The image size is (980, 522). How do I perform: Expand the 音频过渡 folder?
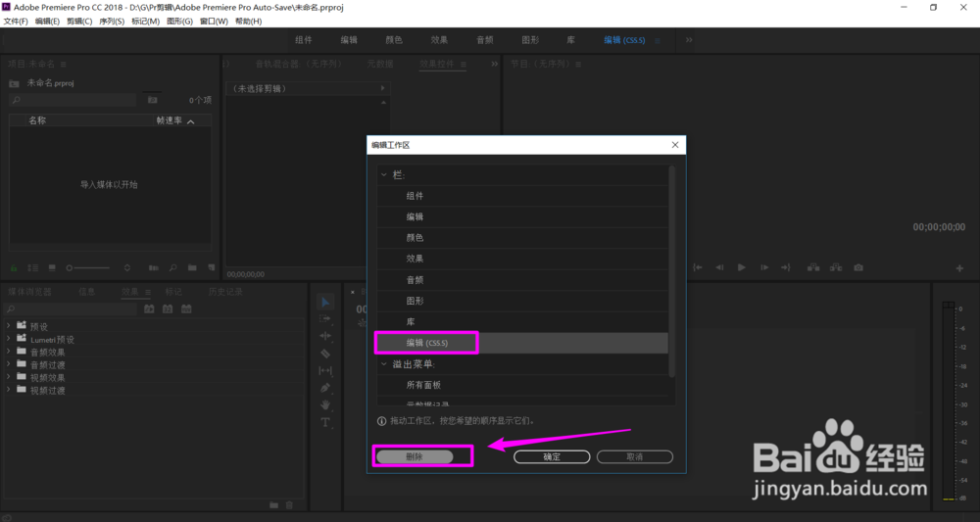pyautogui.click(x=9, y=364)
